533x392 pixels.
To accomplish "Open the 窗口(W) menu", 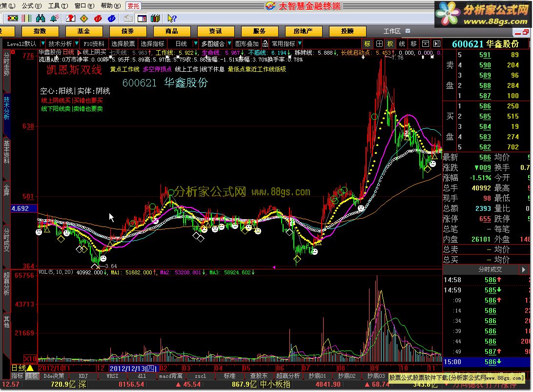I will [x=84, y=6].
